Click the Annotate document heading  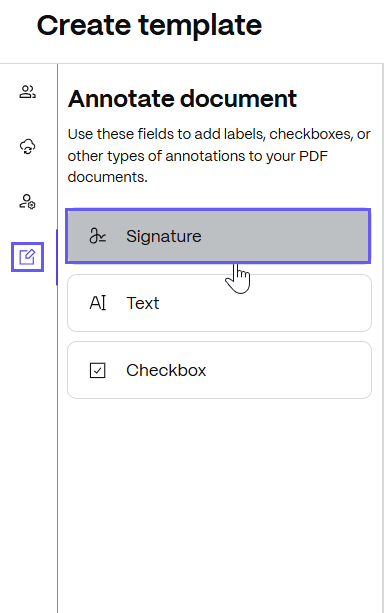pyautogui.click(x=182, y=99)
